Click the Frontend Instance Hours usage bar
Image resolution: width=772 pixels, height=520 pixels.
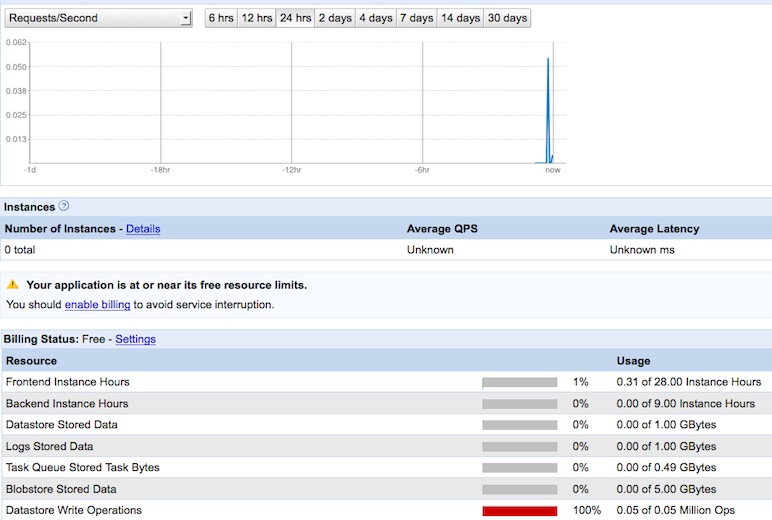tap(519, 382)
